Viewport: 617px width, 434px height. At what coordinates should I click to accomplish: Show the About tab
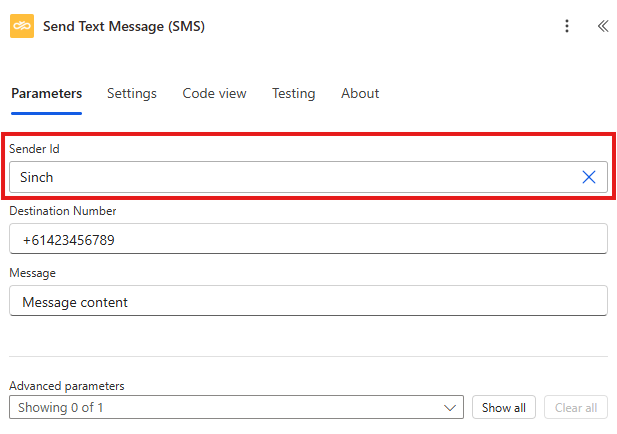coord(360,93)
